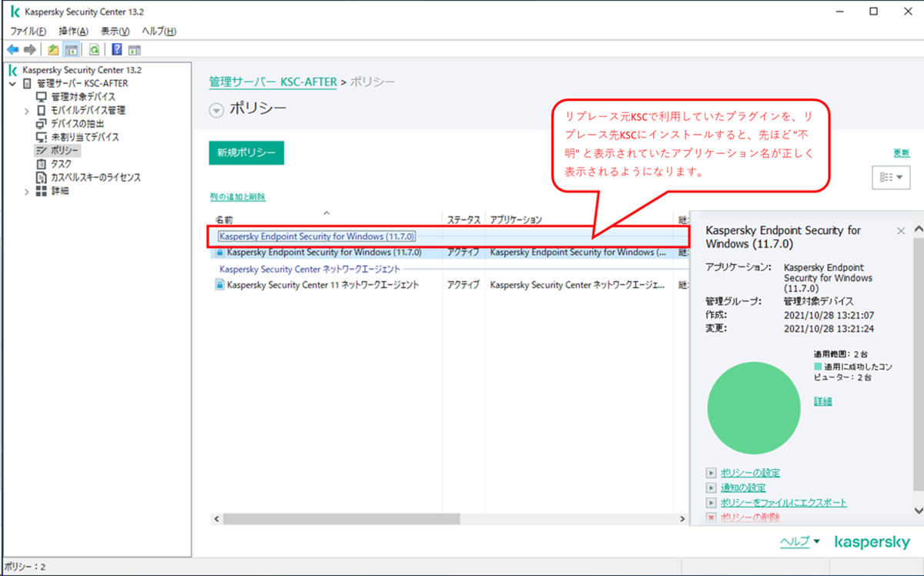Image resolution: width=924 pixels, height=576 pixels.
Task: Close the policy details side panel
Action: [902, 231]
